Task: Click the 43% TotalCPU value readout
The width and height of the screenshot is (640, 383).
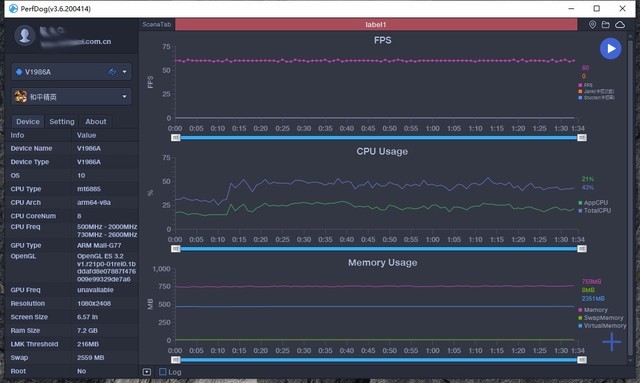Action: (x=588, y=187)
